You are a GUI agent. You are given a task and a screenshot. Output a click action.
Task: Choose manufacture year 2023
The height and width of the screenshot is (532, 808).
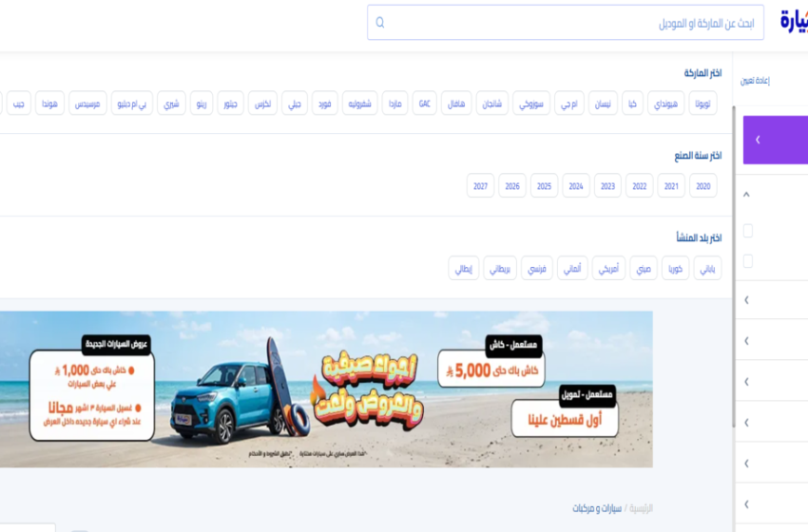607,186
